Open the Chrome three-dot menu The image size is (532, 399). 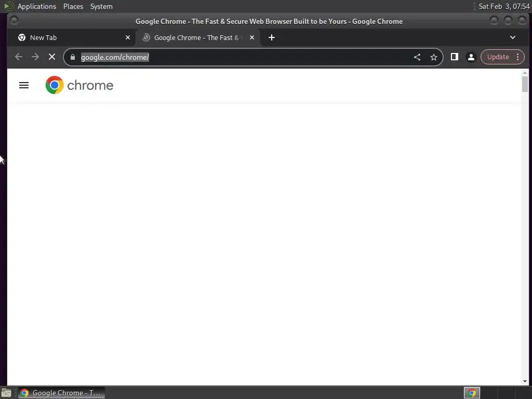tap(518, 57)
